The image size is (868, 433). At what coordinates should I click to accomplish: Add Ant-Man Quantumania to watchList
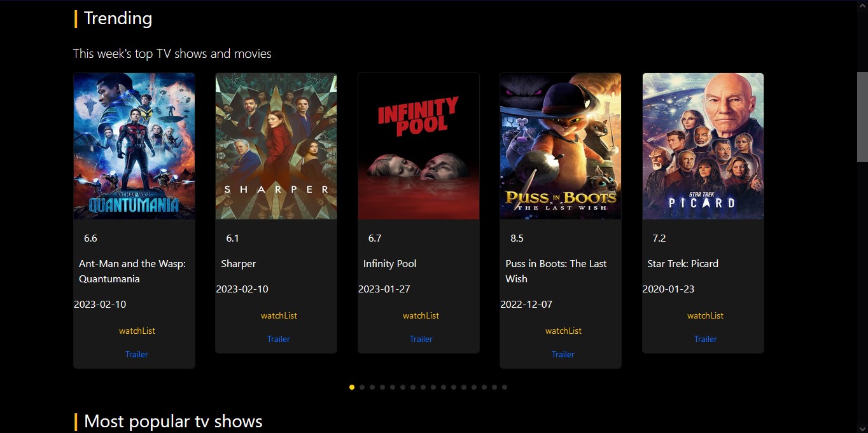pos(137,331)
